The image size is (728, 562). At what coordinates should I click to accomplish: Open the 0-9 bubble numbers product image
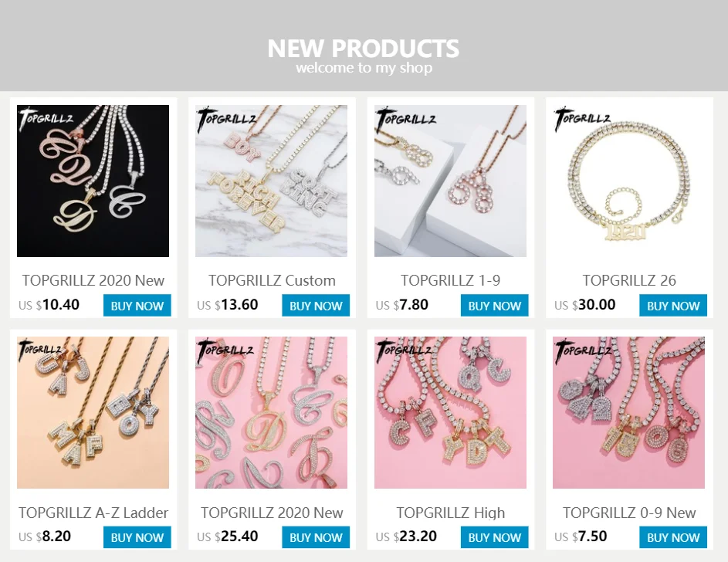(628, 412)
